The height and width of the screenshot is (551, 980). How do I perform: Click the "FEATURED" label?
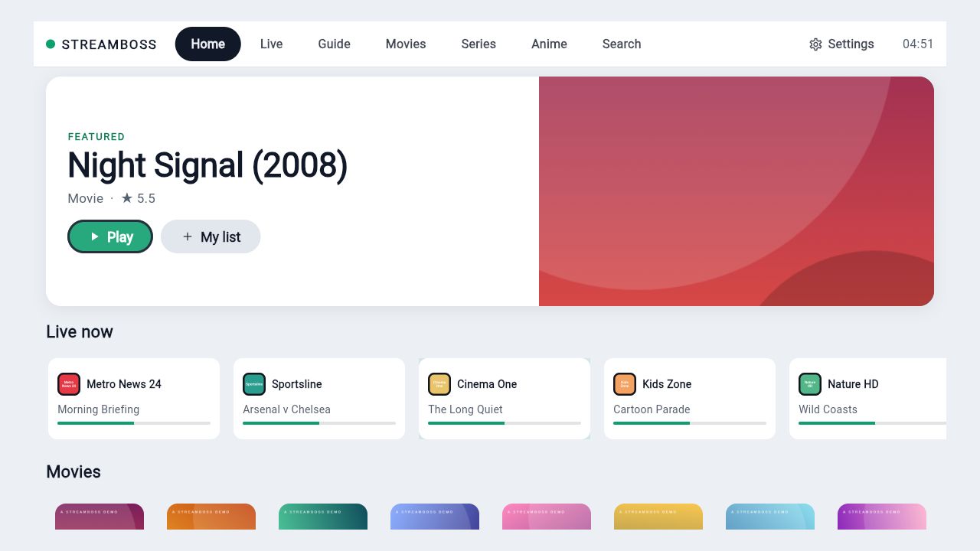coord(96,137)
